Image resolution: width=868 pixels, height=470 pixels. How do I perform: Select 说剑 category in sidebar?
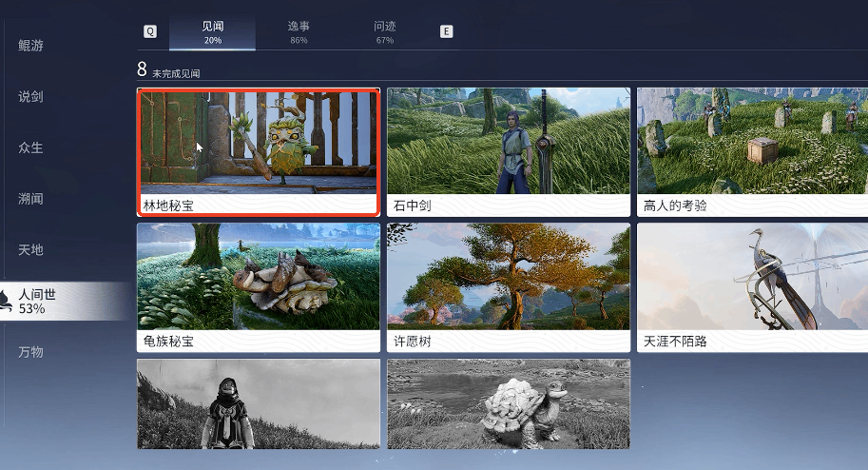[30, 96]
